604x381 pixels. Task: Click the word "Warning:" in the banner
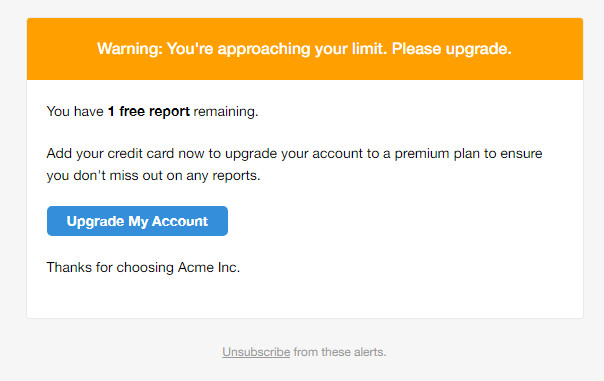tap(129, 49)
